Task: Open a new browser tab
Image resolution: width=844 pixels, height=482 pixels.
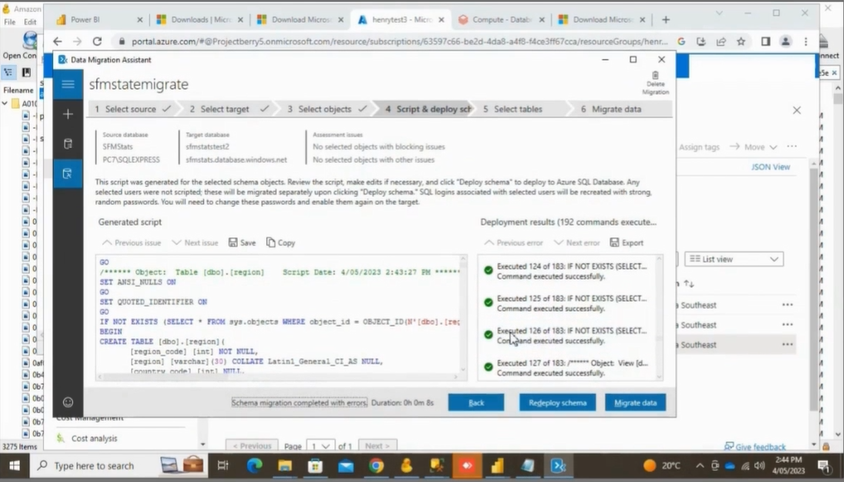Action: click(666, 19)
